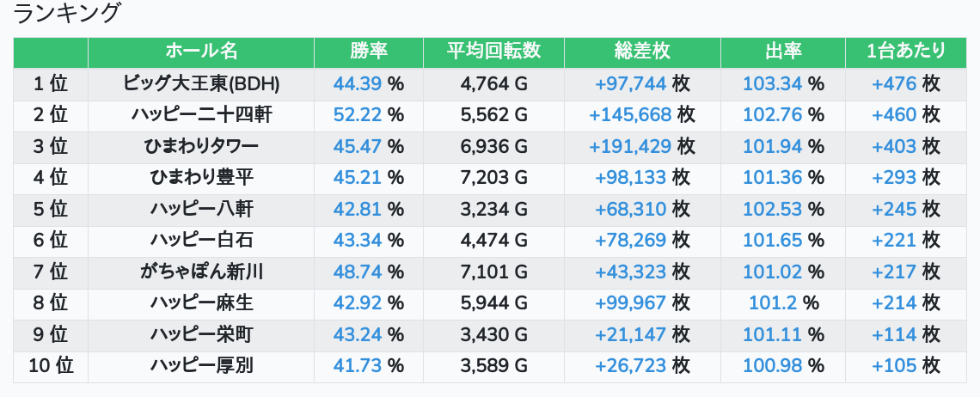Click the ホール名 column header
The width and height of the screenshot is (980, 397).
click(201, 52)
